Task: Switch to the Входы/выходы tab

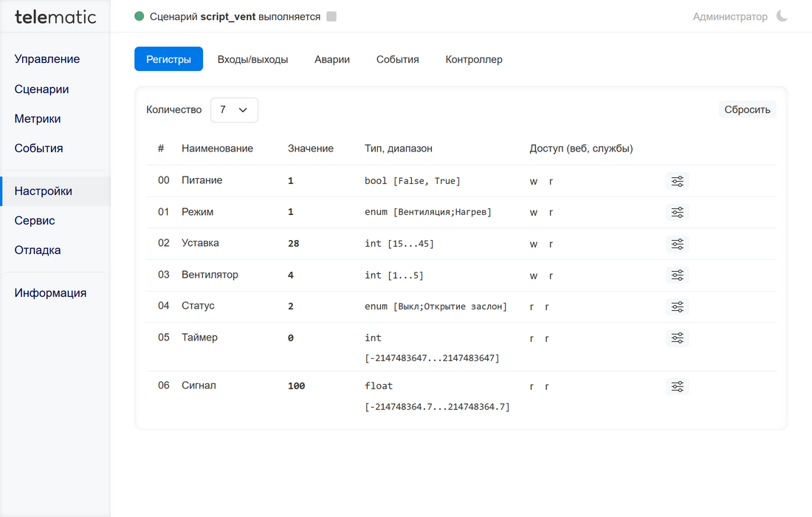Action: click(252, 59)
